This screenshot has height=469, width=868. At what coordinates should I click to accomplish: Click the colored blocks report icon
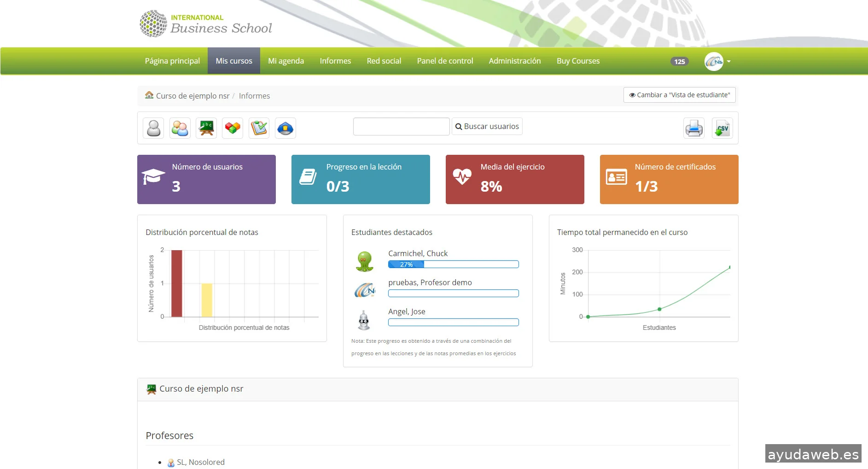coord(233,128)
